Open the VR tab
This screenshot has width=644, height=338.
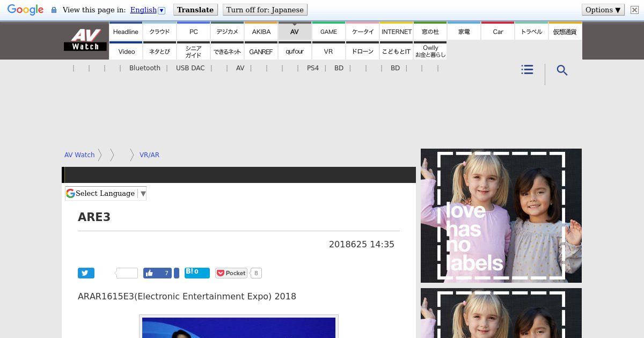(328, 51)
